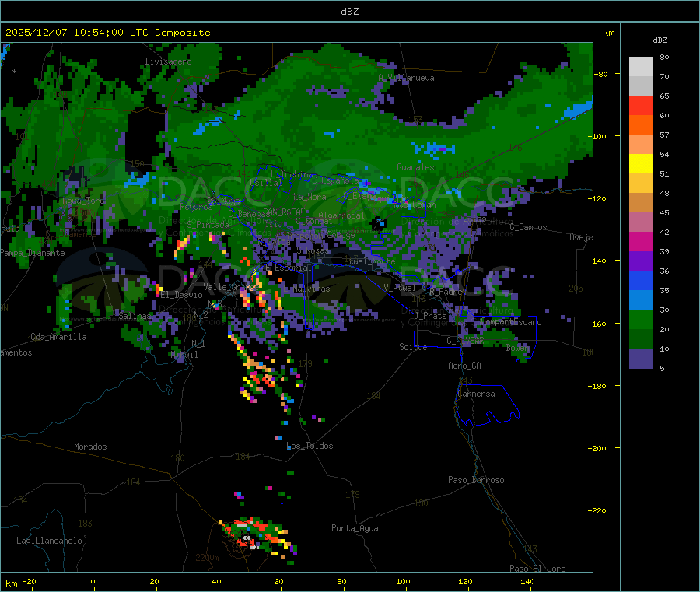This screenshot has height=592, width=700.
Task: Click the dBZ heading above the legend
Action: tap(660, 40)
